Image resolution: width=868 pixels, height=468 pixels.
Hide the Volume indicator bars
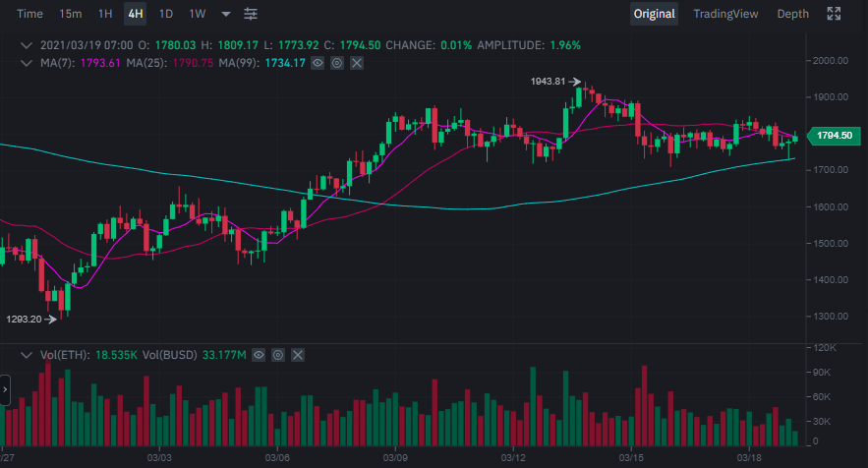point(259,354)
